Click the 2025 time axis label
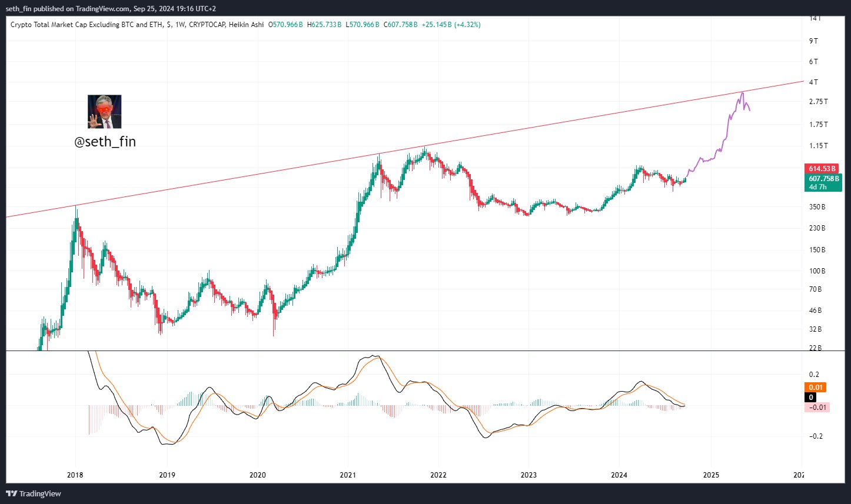Image resolution: width=851 pixels, height=504 pixels. click(x=710, y=475)
